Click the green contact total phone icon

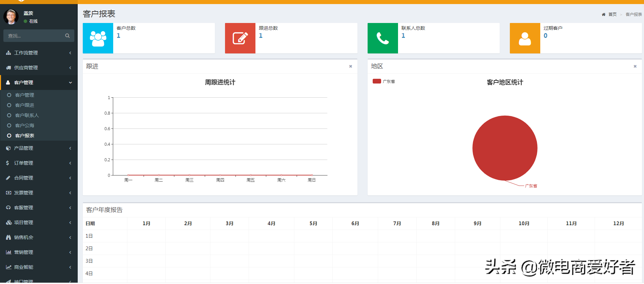coord(383,38)
